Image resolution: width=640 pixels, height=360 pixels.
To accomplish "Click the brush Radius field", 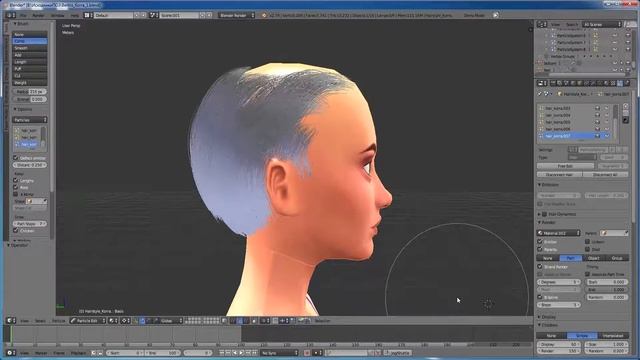I will point(29,92).
